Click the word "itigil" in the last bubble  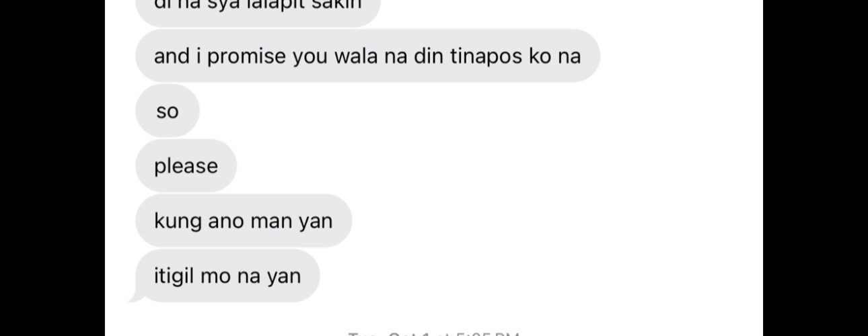pyautogui.click(x=174, y=276)
